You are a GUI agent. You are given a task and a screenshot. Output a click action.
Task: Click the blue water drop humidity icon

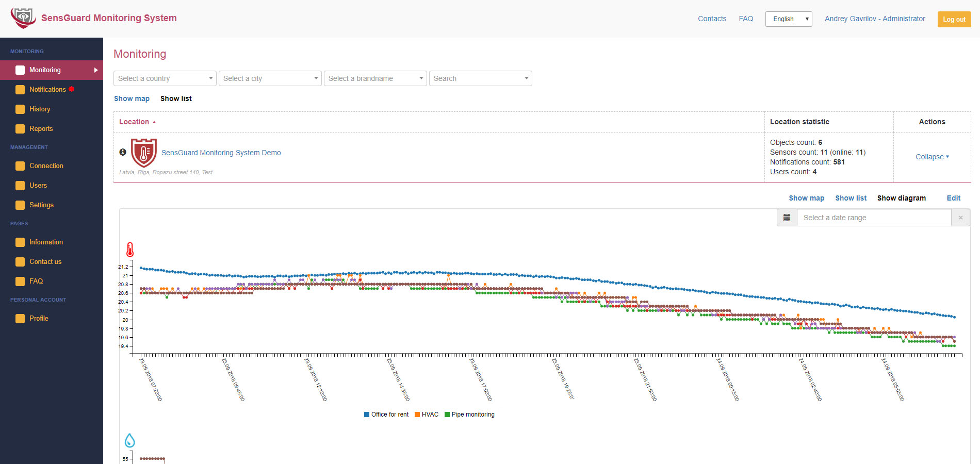tap(130, 440)
